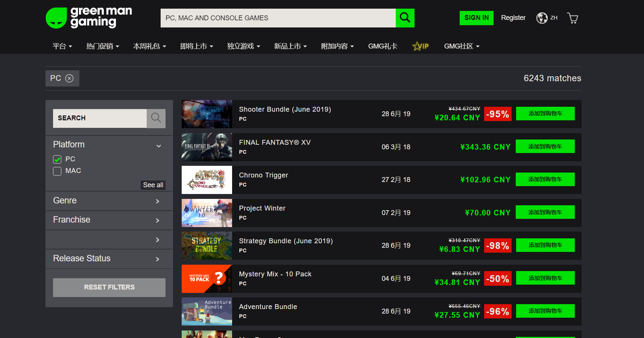
Task: Go to GMG礼卡 page
Action: tap(383, 46)
